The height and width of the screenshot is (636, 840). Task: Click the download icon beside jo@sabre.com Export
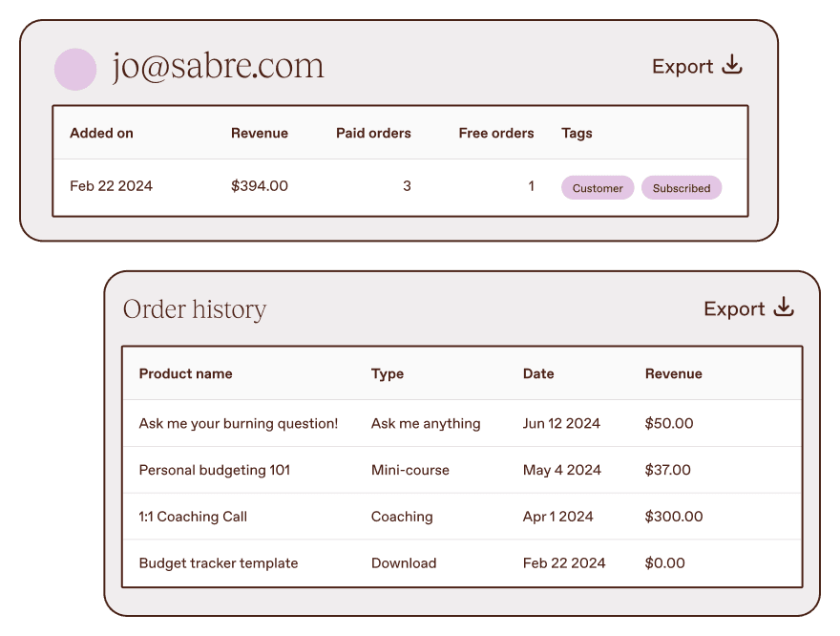point(732,65)
